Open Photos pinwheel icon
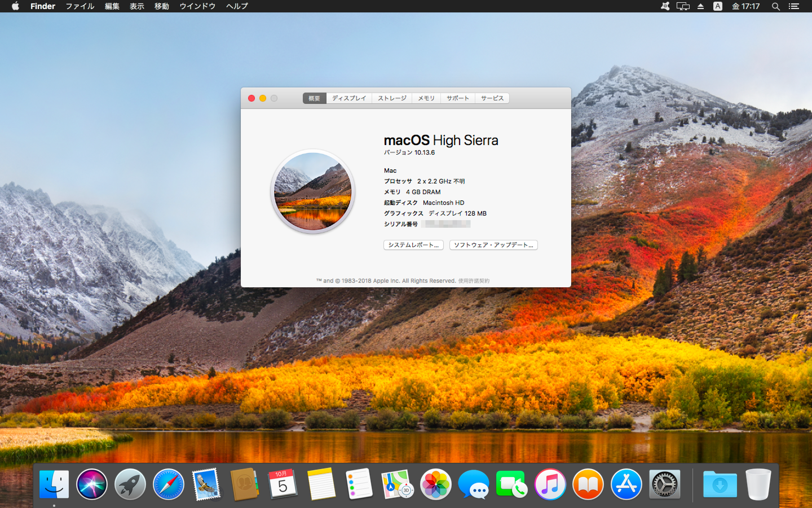Viewport: 812px width, 508px height. pos(436,484)
